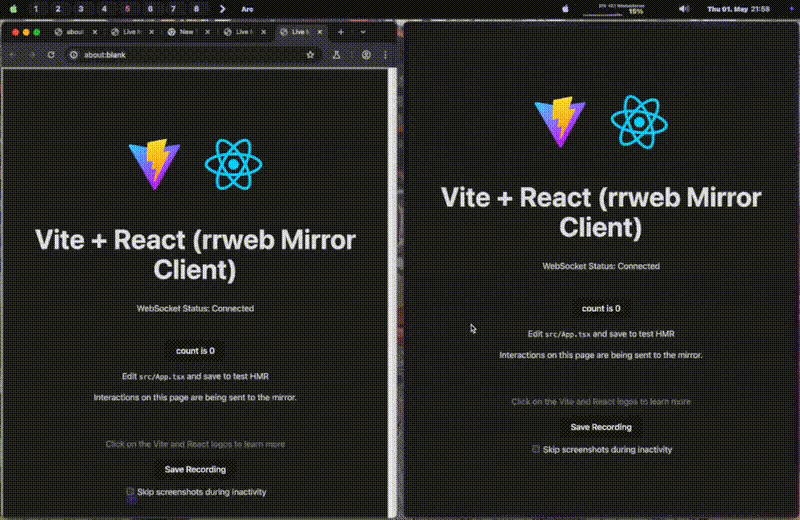Switch to the 'New' browser tab
The height and width of the screenshot is (520, 800).
click(x=186, y=32)
